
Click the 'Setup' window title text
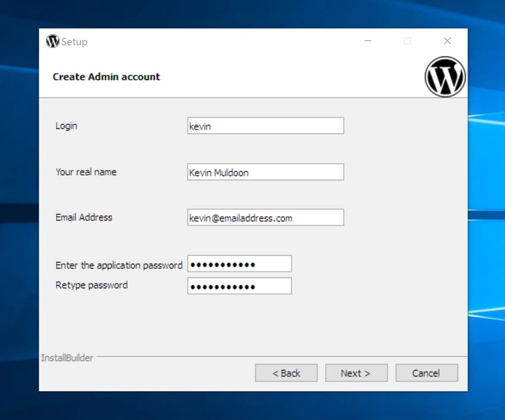[74, 42]
